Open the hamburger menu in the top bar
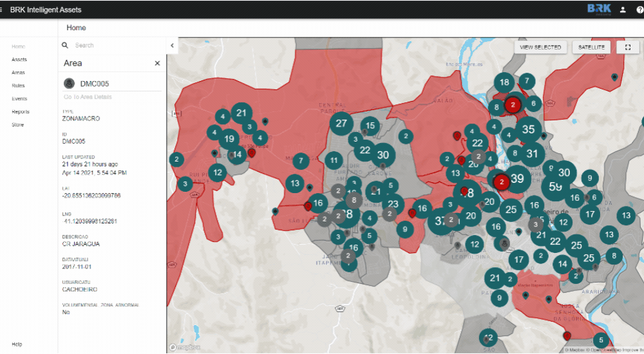The width and height of the screenshot is (644, 354). (x=2, y=10)
